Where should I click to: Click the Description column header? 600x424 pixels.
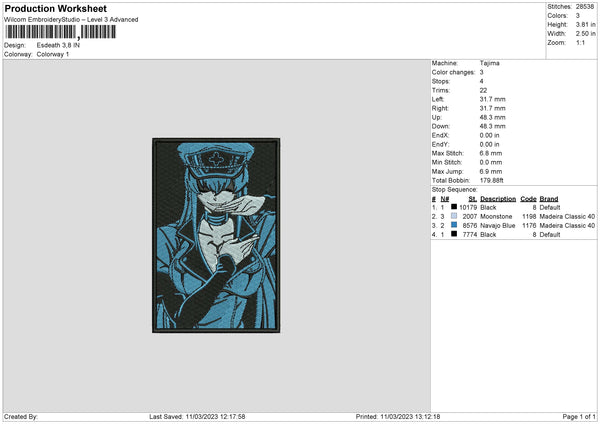498,199
